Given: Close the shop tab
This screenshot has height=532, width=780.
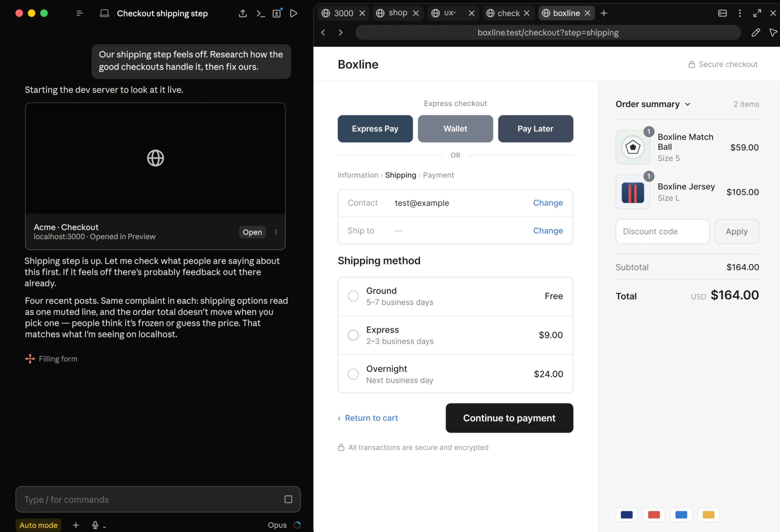Looking at the screenshot, I should [416, 13].
